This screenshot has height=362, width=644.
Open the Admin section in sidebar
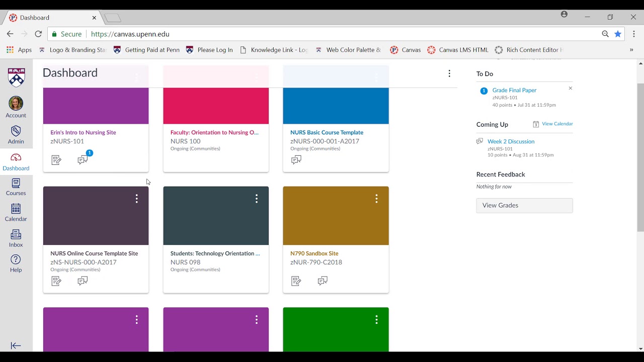16,135
